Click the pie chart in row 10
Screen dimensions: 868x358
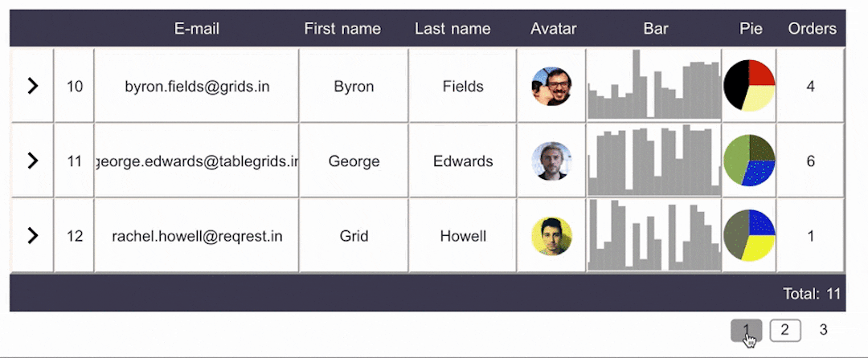coord(749,85)
